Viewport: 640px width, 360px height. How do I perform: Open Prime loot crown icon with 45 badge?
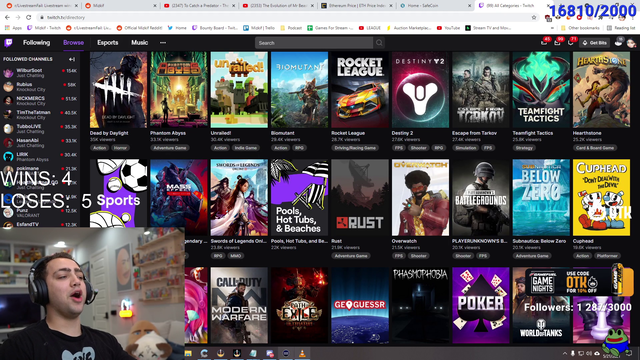click(x=544, y=42)
